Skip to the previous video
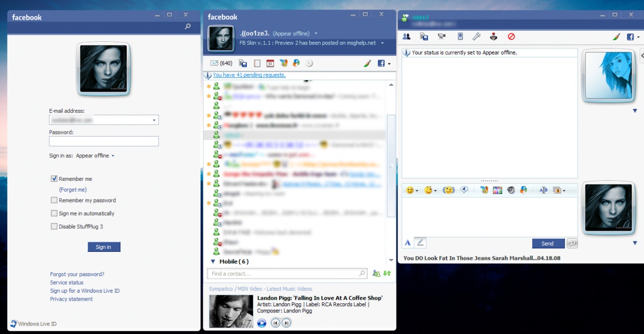 (x=275, y=323)
